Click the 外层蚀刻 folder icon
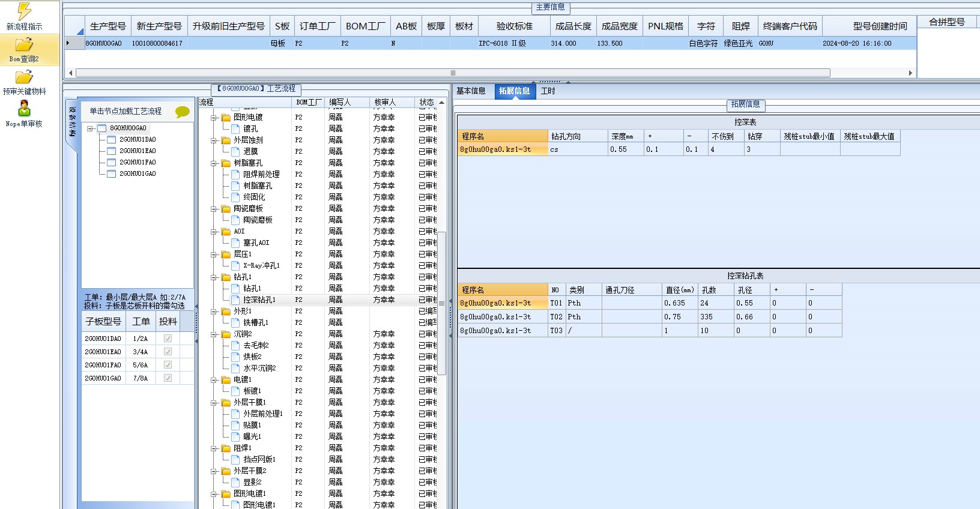 pos(226,140)
